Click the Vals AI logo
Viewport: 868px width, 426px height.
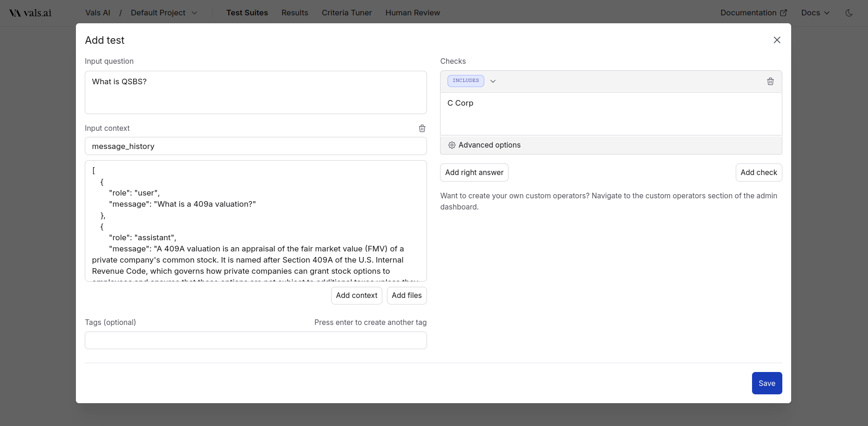pos(30,13)
